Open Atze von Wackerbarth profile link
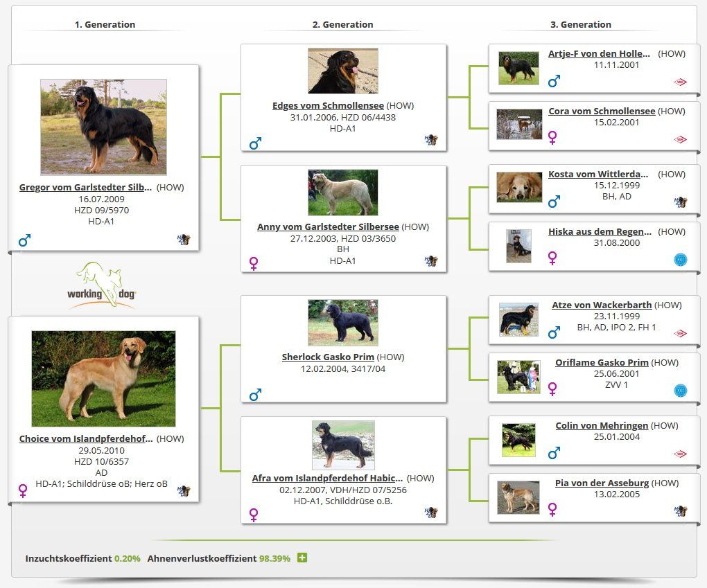Screen dimensions: 707x588 602,305
